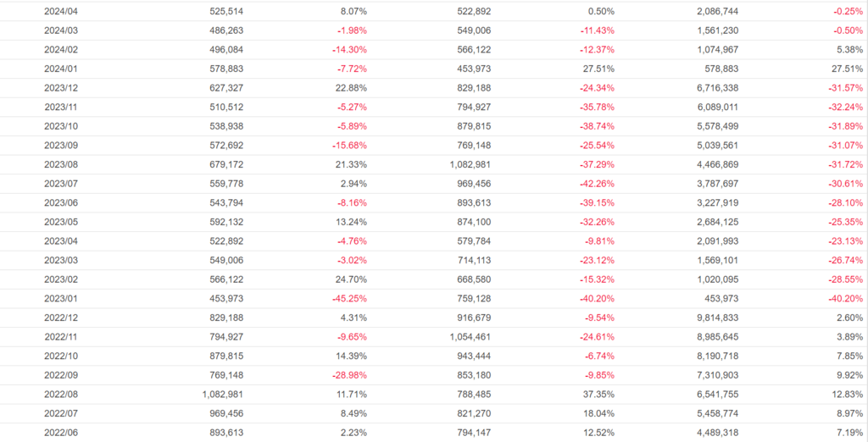The width and height of the screenshot is (868, 442).
Task: Click the 2024/04 date cell
Action: click(60, 11)
